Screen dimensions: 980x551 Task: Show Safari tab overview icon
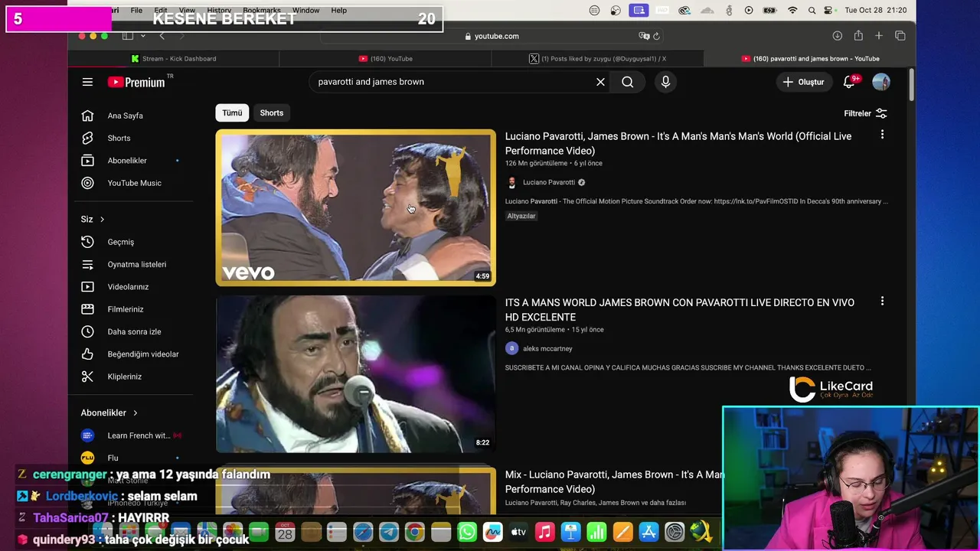[900, 36]
